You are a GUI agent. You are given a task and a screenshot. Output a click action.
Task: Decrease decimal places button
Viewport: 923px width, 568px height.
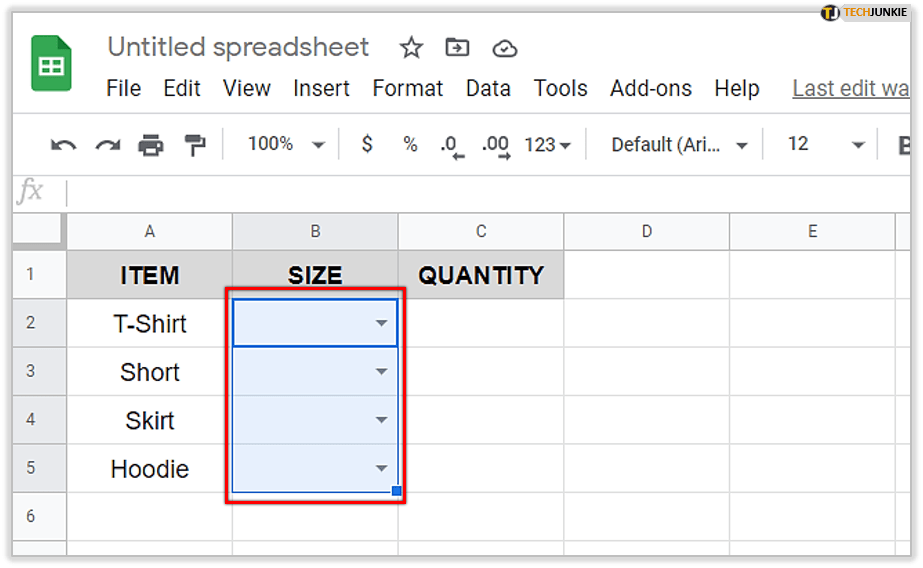pos(452,145)
